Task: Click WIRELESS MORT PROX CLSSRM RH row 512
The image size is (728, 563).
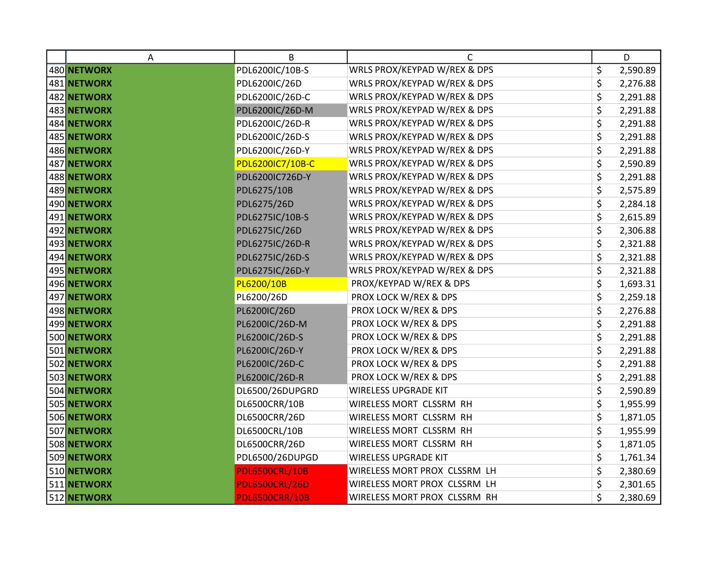Action: [469, 498]
